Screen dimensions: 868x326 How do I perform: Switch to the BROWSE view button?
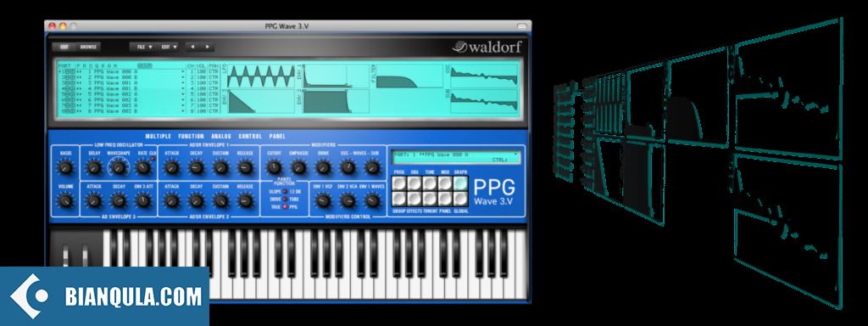[88, 48]
